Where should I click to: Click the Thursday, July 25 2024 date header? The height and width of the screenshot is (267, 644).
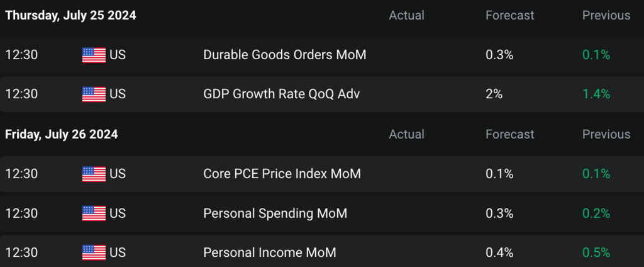(70, 15)
